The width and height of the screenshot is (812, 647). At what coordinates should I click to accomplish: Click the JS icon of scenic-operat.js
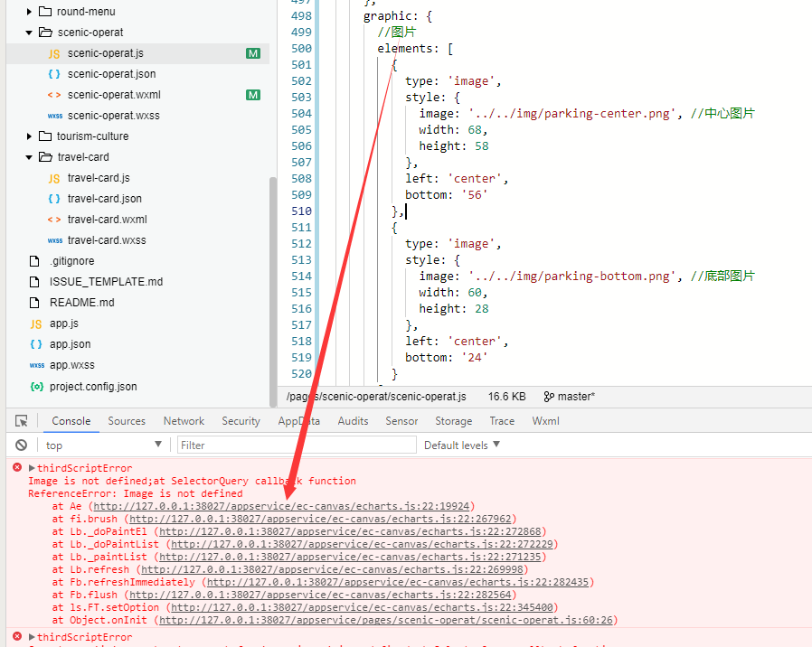(54, 54)
